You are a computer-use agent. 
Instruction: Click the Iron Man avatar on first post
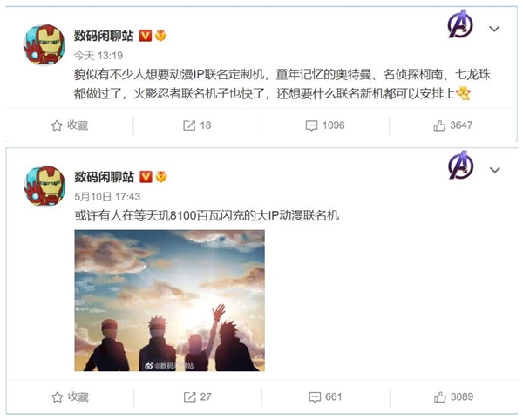click(x=44, y=45)
